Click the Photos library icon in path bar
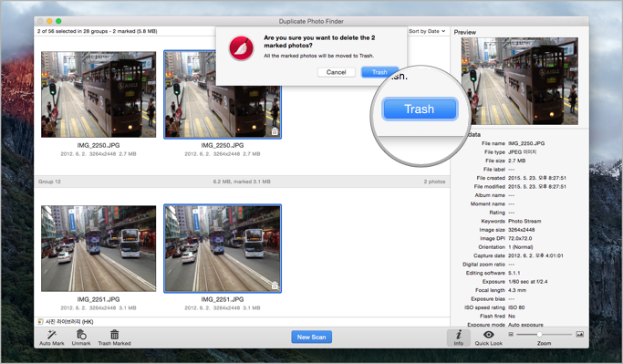 pos(40,321)
